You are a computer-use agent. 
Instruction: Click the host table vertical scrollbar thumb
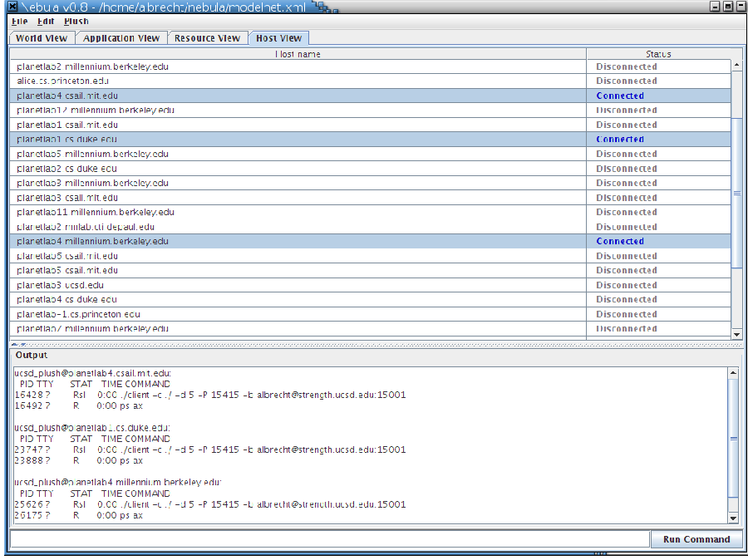[736, 193]
